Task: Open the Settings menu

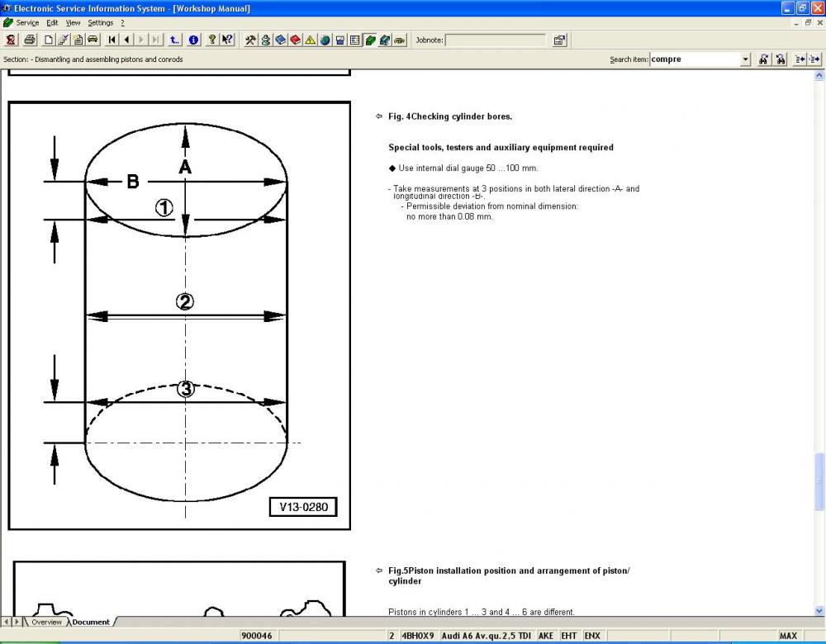Action: tap(101, 23)
